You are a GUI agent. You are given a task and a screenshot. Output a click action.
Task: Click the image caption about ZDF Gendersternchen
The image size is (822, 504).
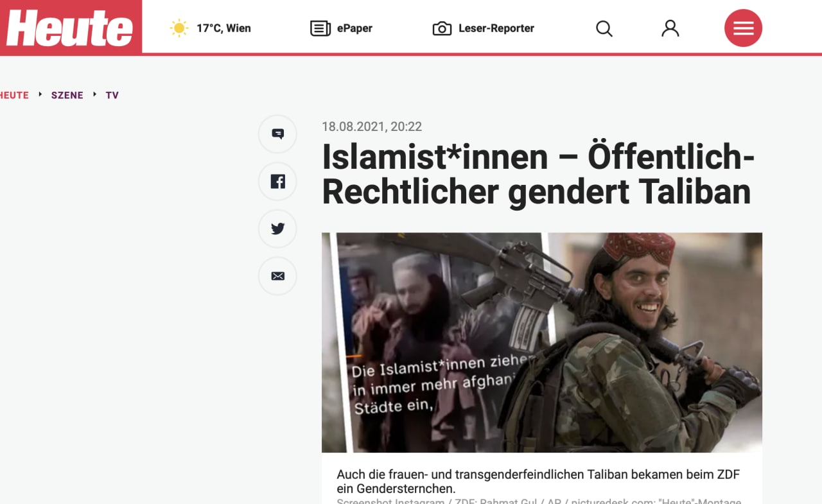point(538,482)
